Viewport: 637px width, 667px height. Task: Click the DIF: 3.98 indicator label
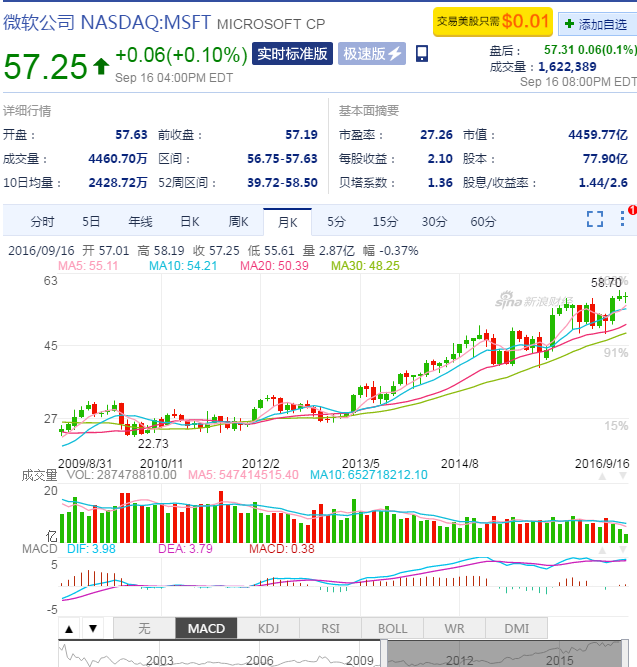pos(91,549)
